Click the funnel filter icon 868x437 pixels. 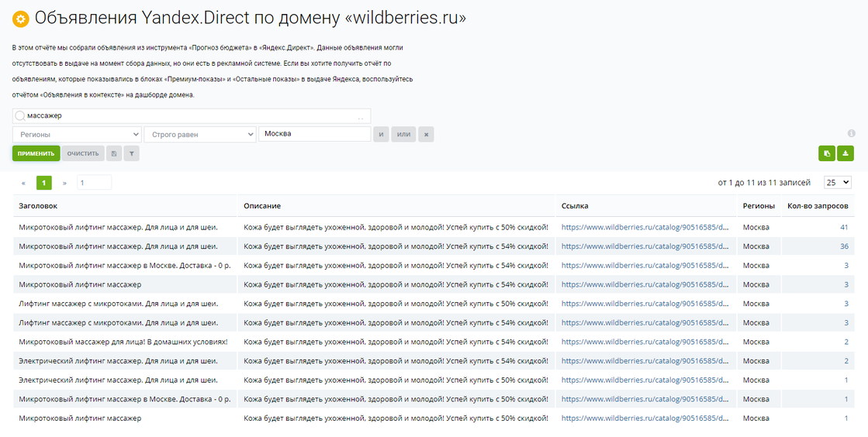coord(132,153)
